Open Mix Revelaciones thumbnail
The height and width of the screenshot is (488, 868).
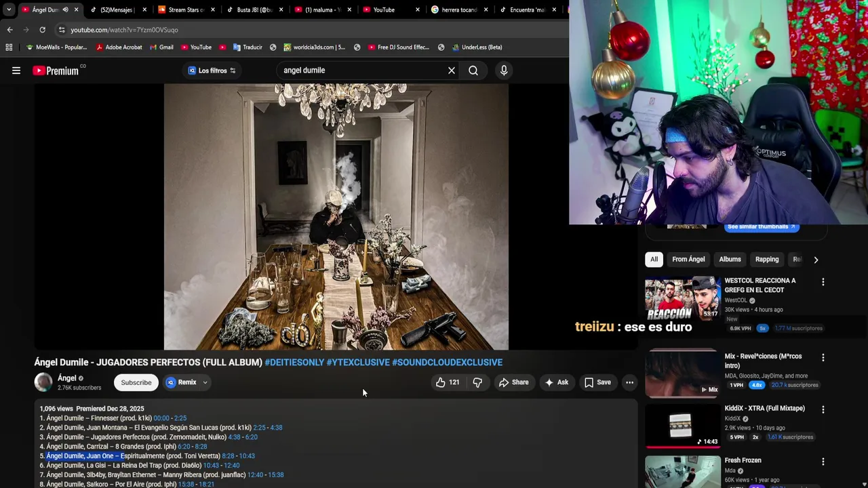pyautogui.click(x=683, y=373)
